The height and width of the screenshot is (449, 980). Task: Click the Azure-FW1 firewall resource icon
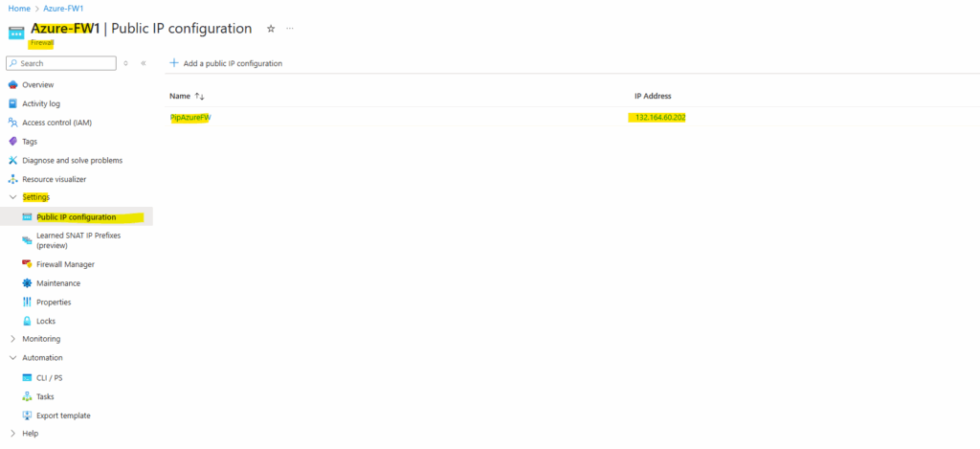click(16, 33)
